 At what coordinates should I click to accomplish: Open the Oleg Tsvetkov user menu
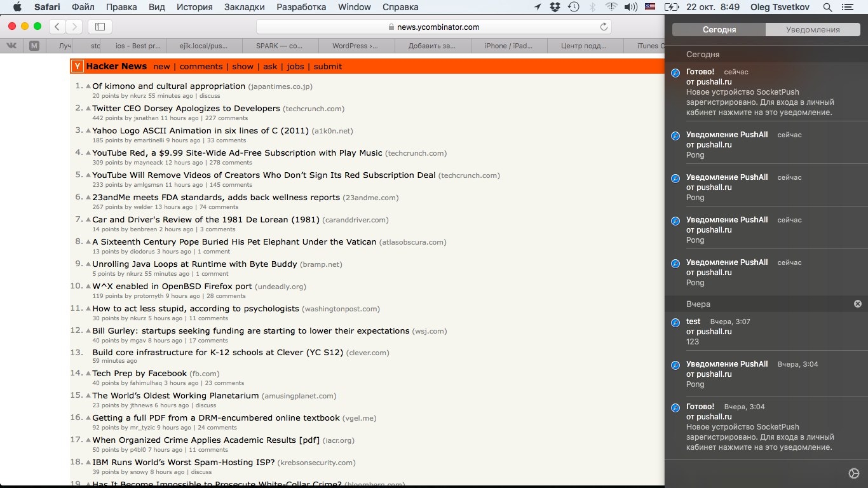click(x=781, y=7)
